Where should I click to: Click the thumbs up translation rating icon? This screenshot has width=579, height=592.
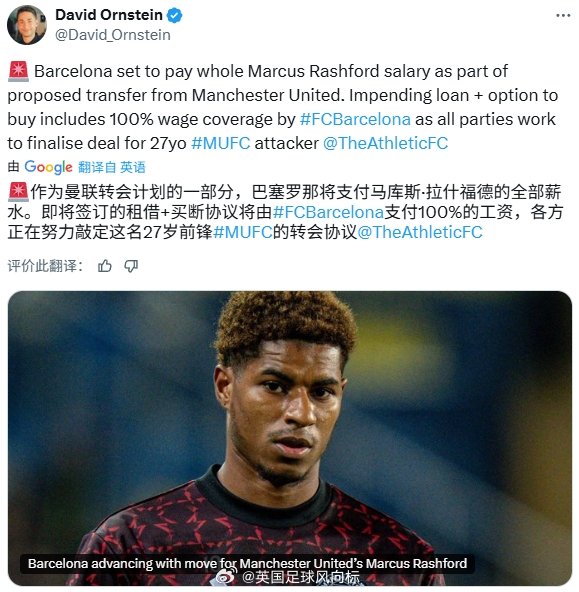pos(105,266)
